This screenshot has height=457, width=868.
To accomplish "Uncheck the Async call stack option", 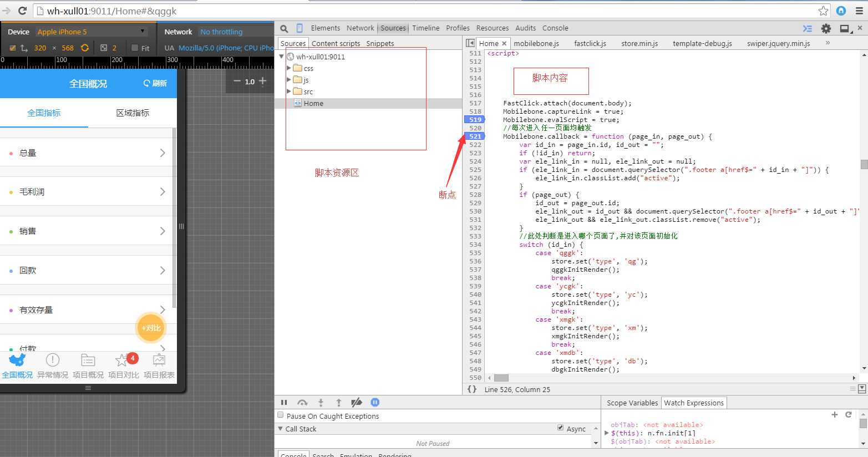I will 560,428.
